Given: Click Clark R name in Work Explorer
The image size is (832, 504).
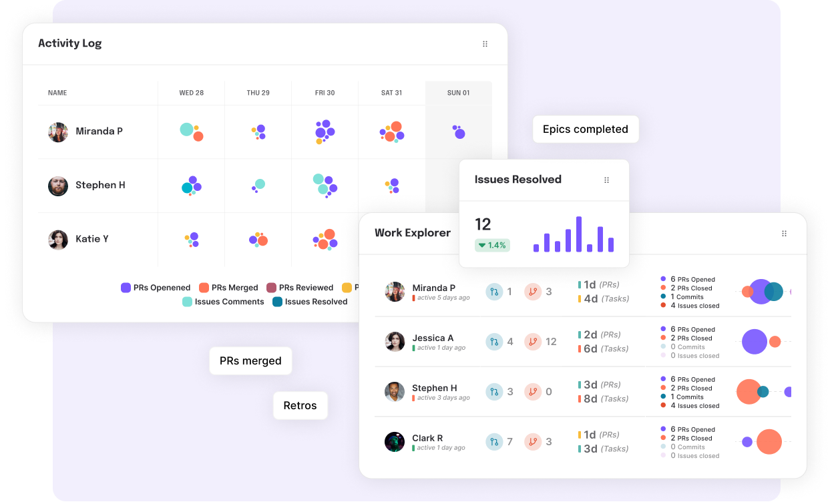Looking at the screenshot, I should coord(427,438).
